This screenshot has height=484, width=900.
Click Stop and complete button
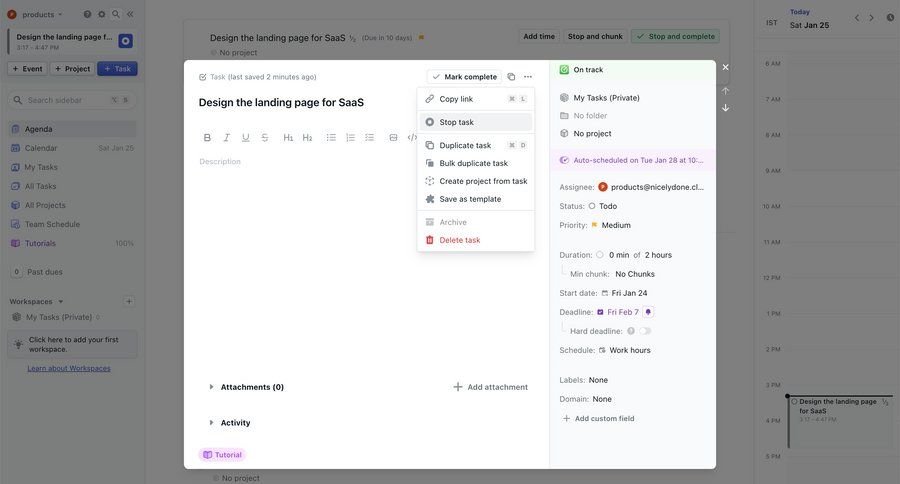click(x=676, y=36)
